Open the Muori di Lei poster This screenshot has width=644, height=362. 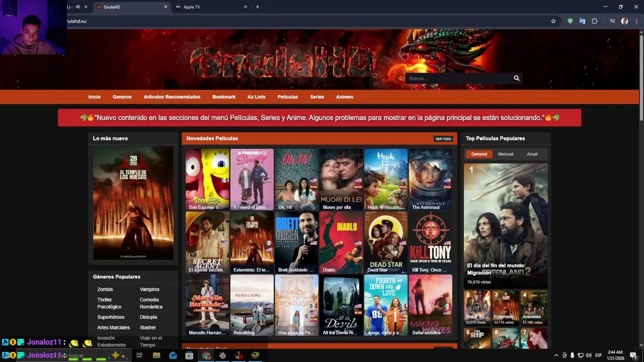[341, 179]
